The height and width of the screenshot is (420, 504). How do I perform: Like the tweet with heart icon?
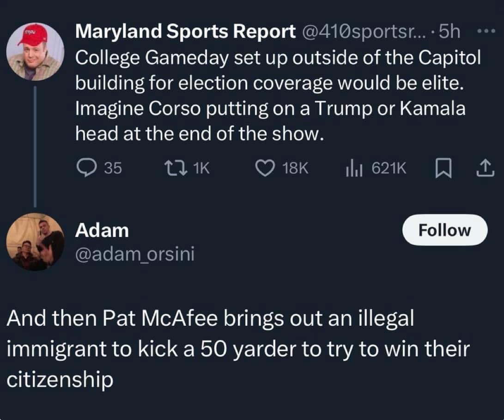click(x=265, y=168)
